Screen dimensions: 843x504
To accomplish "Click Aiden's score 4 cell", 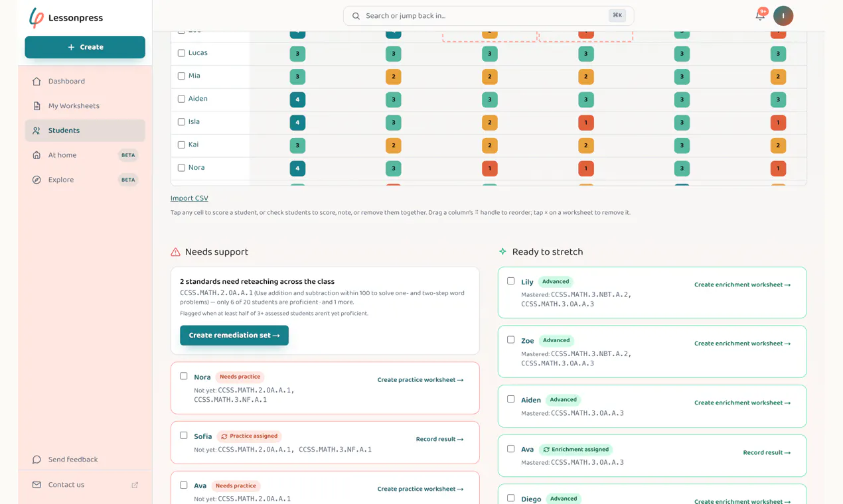I will coord(297,99).
